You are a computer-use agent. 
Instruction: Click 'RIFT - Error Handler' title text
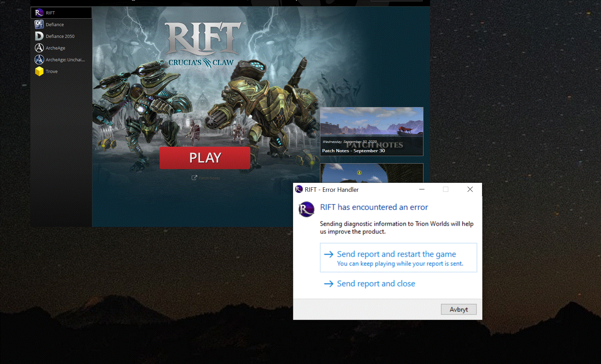point(332,189)
